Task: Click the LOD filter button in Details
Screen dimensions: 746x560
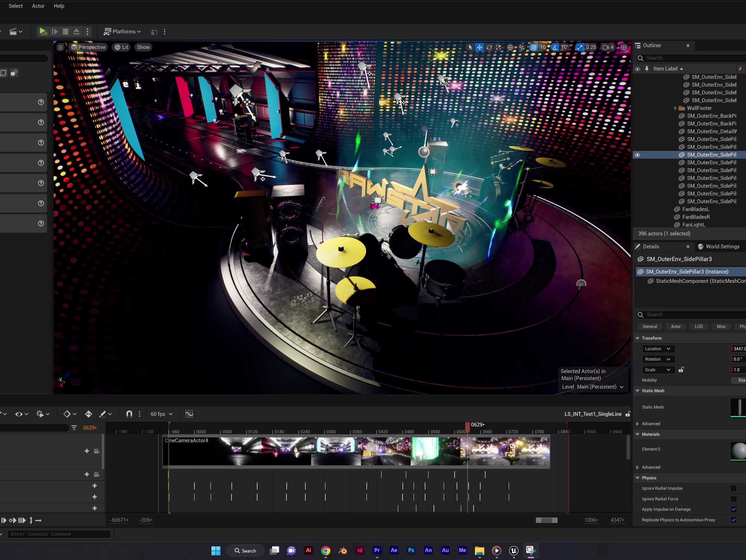Action: pyautogui.click(x=698, y=327)
